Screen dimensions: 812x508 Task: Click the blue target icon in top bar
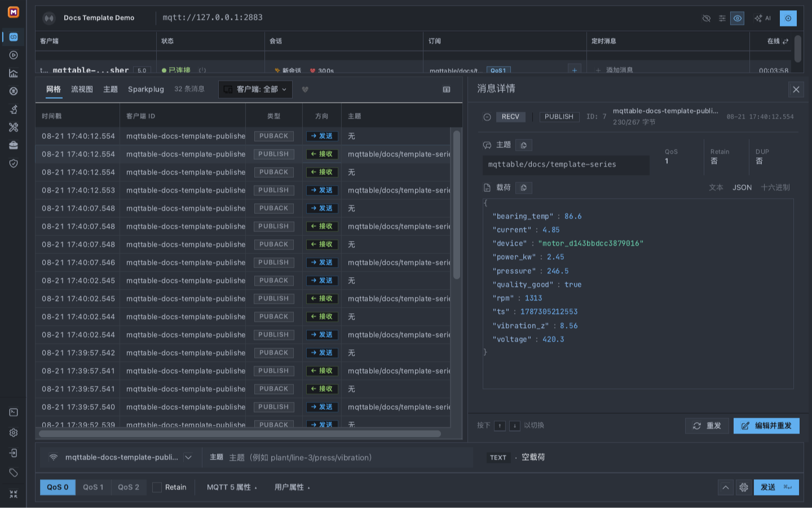click(x=788, y=19)
